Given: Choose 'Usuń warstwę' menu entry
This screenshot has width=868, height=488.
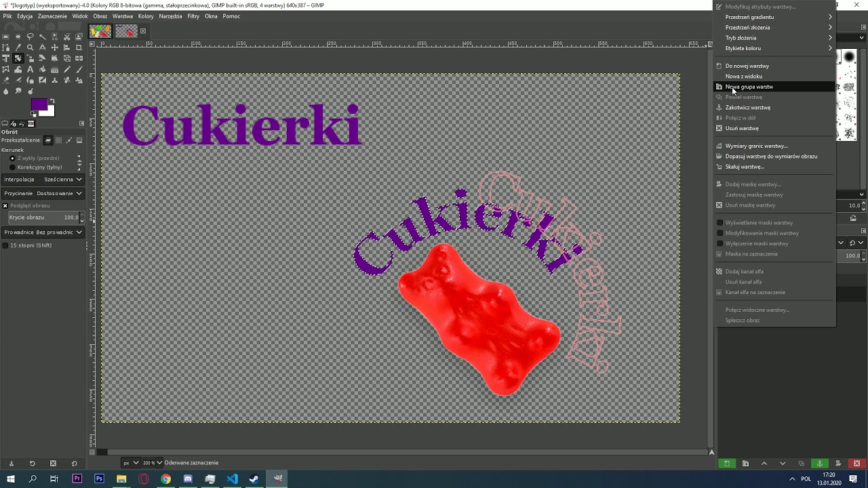Looking at the screenshot, I should click(774, 128).
